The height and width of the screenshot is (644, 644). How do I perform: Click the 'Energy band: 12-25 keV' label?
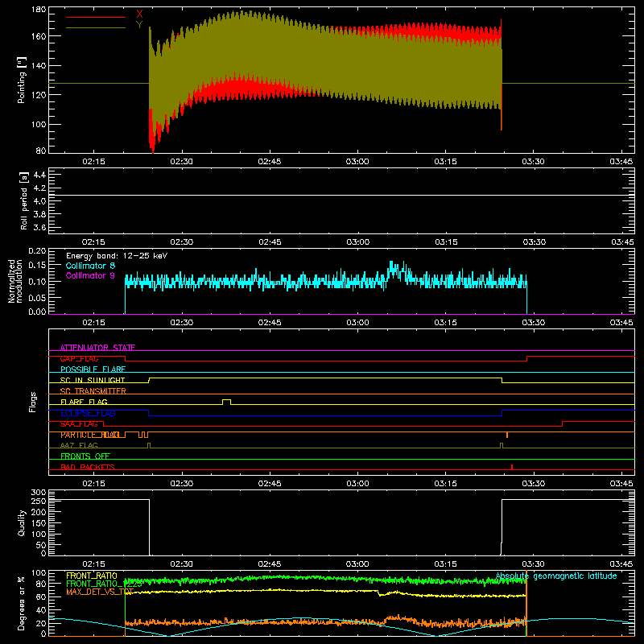117,256
